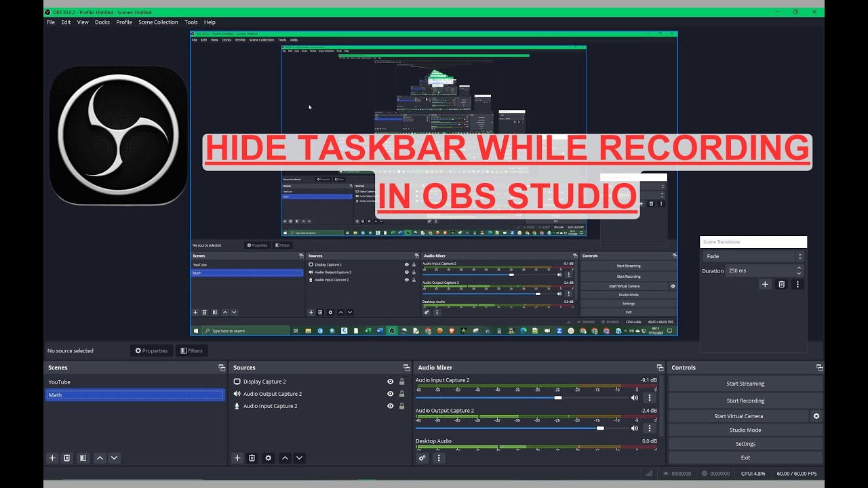Click the Duration 250 ms stepper arrows
Screen dimensions: 868x488
[800, 270]
